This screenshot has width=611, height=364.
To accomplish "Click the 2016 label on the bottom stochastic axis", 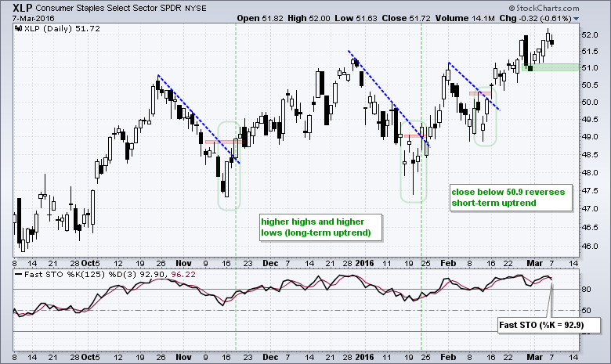I will click(x=364, y=358).
